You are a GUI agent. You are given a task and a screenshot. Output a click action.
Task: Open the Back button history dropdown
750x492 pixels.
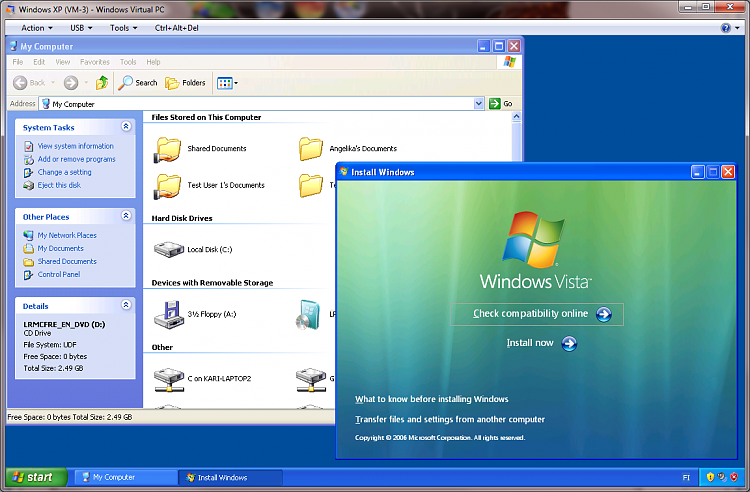pyautogui.click(x=53, y=83)
